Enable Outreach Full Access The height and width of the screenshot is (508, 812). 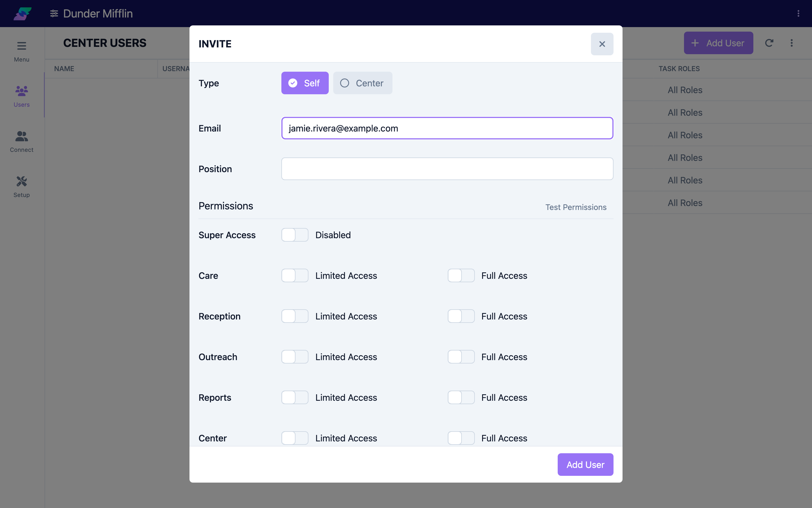461,357
